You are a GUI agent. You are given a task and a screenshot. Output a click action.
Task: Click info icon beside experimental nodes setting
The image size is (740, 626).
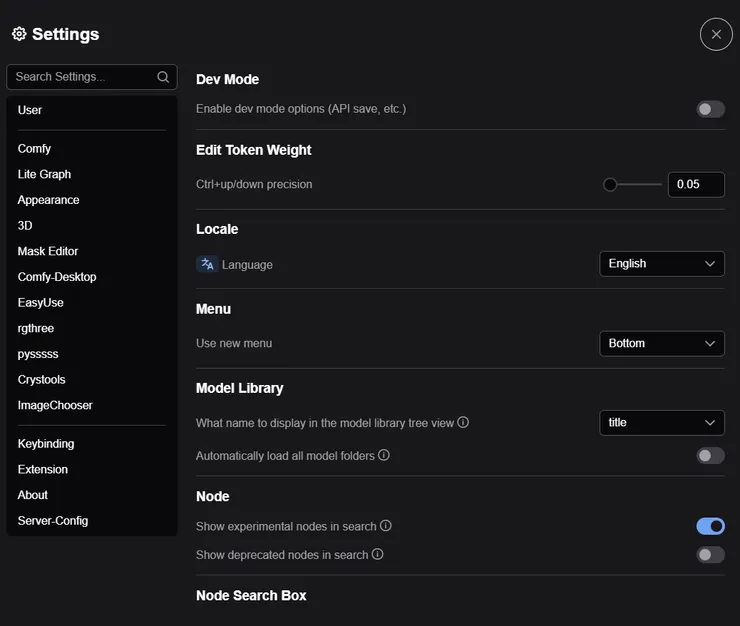[386, 526]
